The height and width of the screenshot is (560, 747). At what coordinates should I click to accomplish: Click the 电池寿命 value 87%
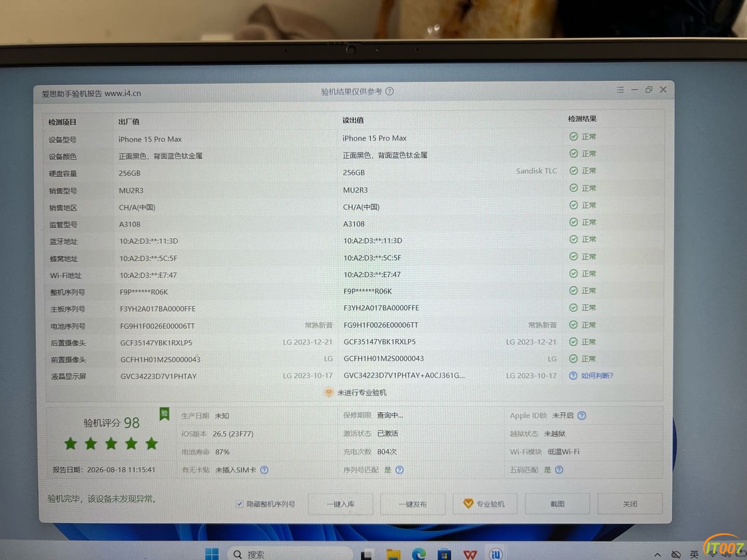click(x=223, y=452)
